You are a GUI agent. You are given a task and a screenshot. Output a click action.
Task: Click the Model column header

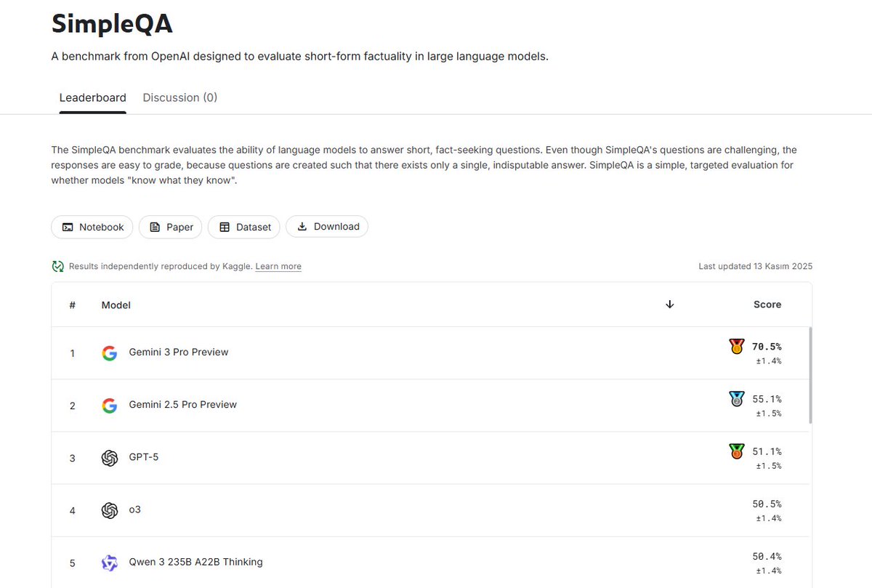coord(116,305)
